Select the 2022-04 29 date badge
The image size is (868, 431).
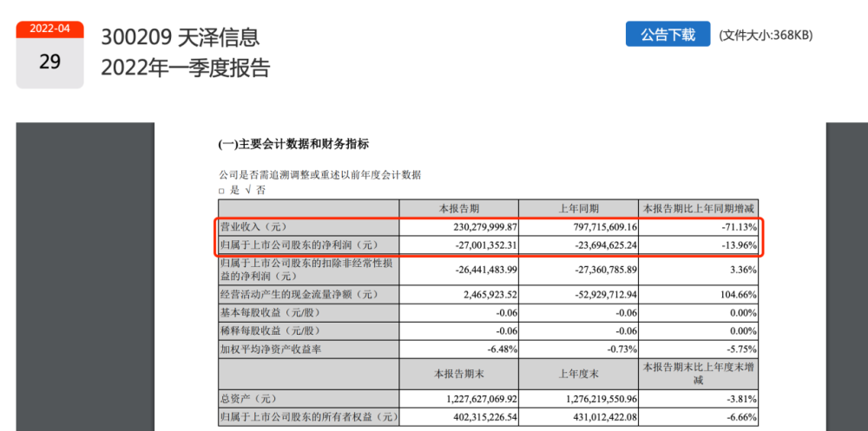[x=49, y=55]
